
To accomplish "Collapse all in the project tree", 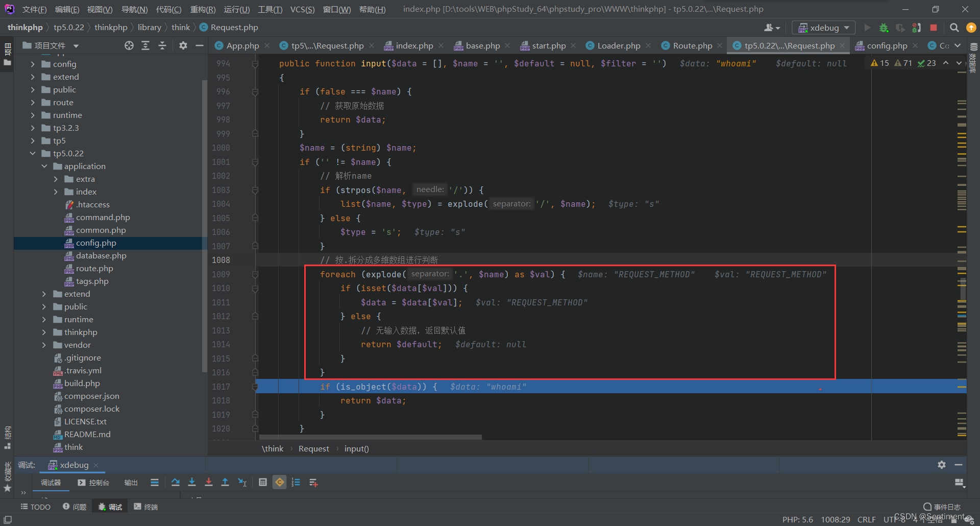I will [x=162, y=46].
